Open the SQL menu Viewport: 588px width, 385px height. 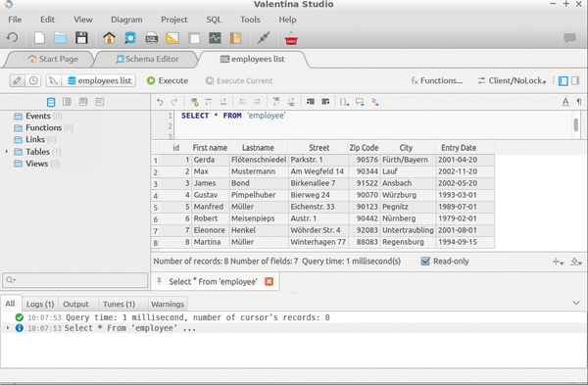(x=214, y=20)
